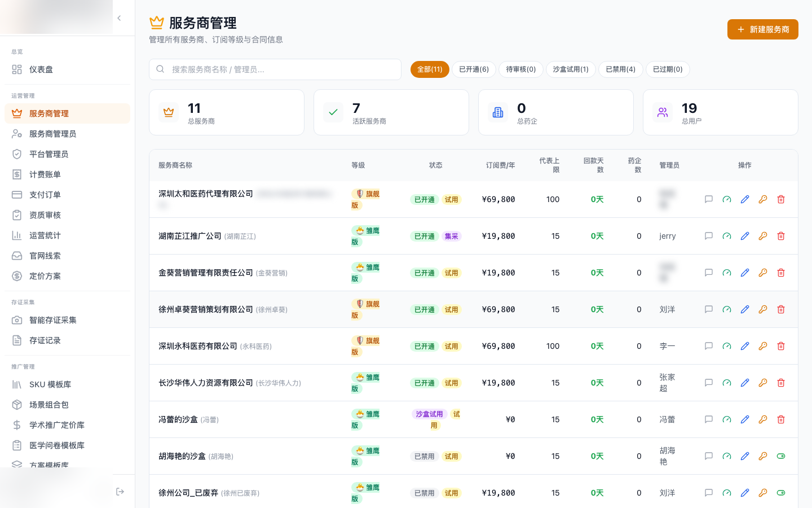
Task: Click edit pencil icon for 湖南芷江推广公司
Action: tap(745, 236)
